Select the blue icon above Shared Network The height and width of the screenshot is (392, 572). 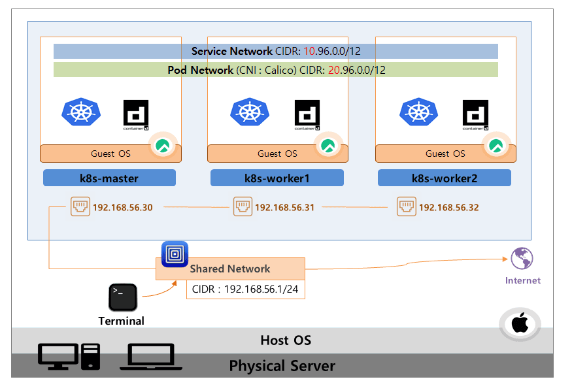point(175,254)
